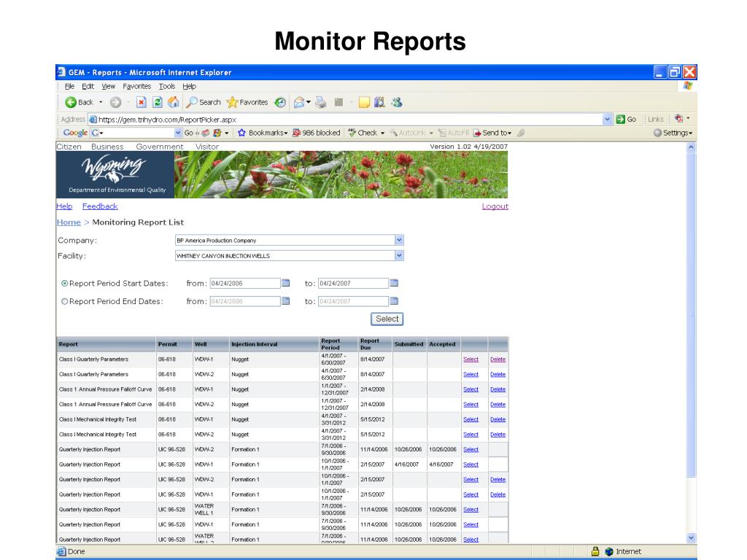Open the Help menu in the menu bar

tap(189, 86)
